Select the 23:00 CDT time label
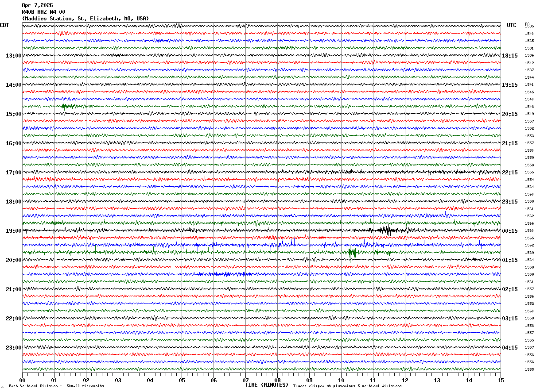 pyautogui.click(x=14, y=348)
